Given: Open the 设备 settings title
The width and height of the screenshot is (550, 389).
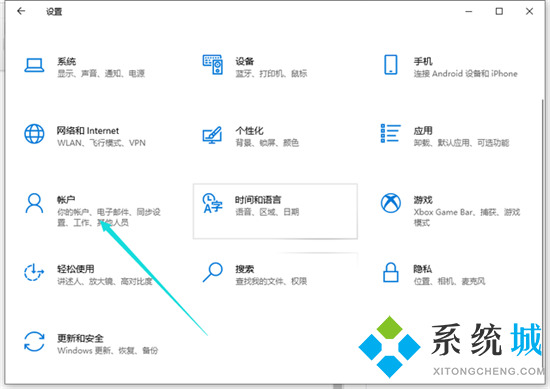Looking at the screenshot, I should 244,61.
